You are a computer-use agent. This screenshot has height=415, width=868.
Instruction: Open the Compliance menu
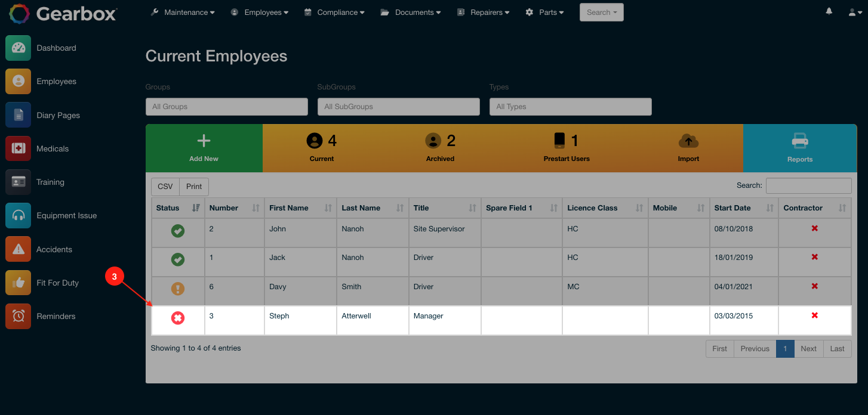pyautogui.click(x=334, y=13)
